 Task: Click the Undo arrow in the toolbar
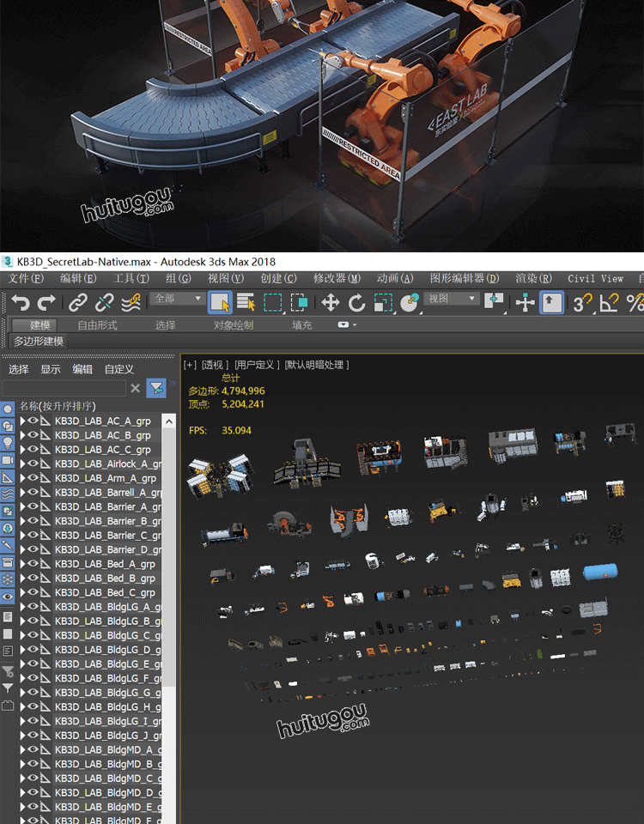click(21, 302)
